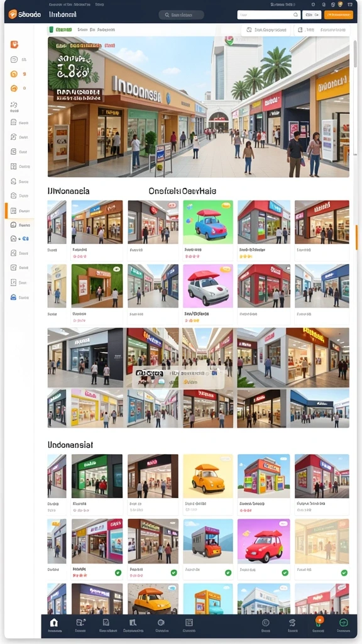Viewport: 362px width, 644px height.
Task: Click the green circle icon ending the bottom bar
Action: point(344,623)
